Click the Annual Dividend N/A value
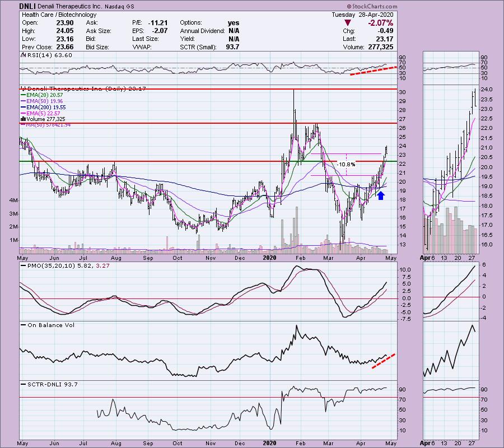504x448 pixels. 234,31
